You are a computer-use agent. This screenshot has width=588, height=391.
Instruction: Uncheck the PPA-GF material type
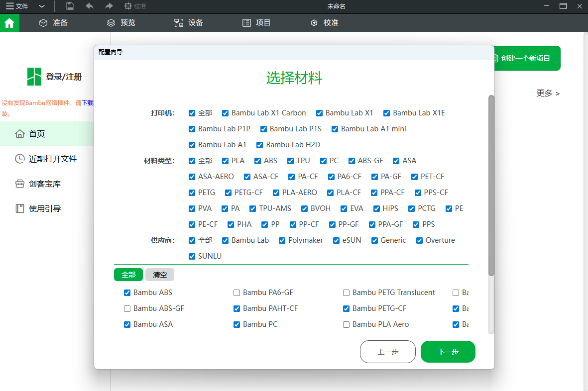point(372,225)
